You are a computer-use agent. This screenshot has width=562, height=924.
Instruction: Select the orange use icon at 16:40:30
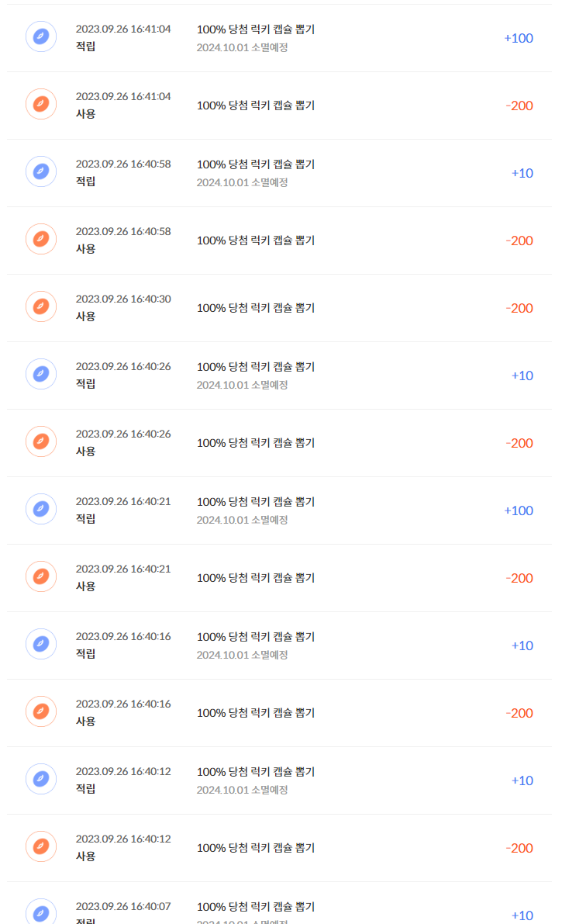pyautogui.click(x=41, y=306)
